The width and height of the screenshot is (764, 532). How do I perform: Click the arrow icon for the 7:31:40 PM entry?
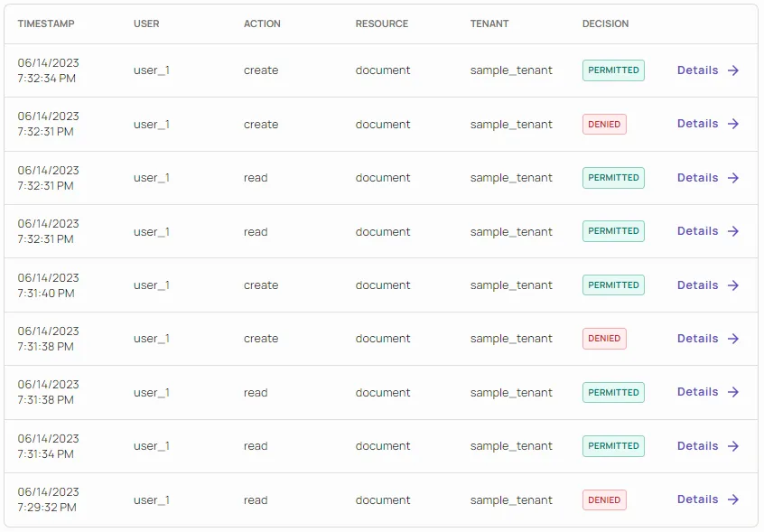click(733, 285)
